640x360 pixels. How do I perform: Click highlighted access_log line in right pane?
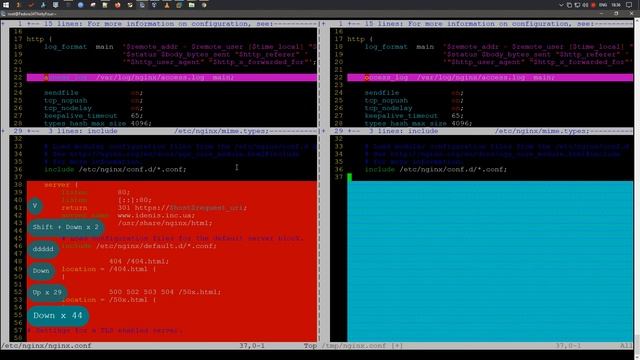click(x=490, y=78)
